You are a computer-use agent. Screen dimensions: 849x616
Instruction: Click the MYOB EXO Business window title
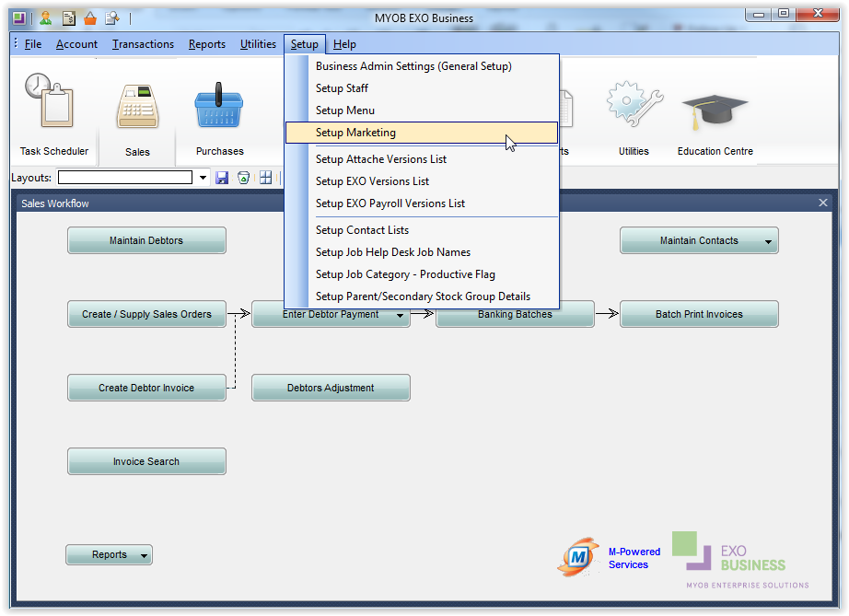[424, 18]
